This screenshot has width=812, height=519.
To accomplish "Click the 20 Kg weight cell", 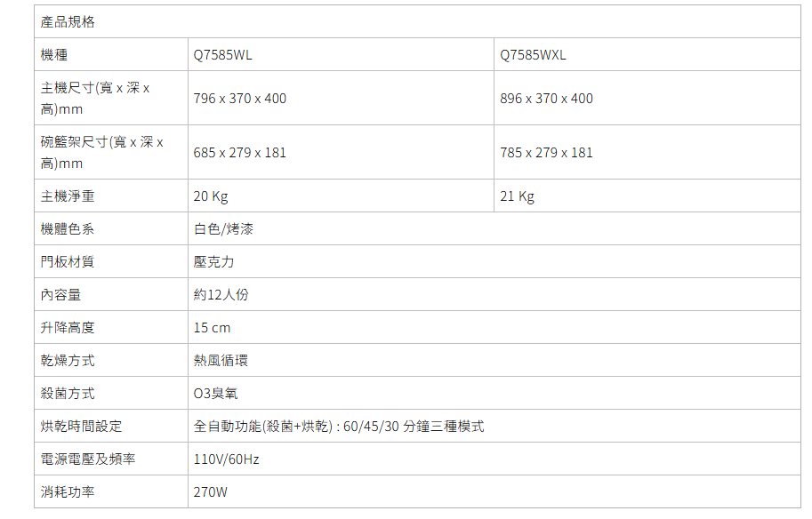I will [x=211, y=196].
